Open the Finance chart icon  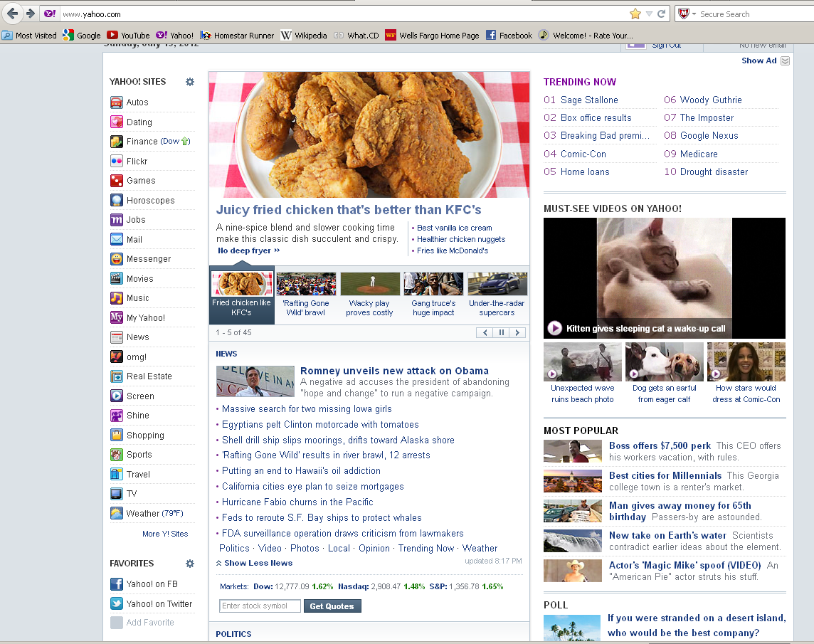tap(116, 142)
